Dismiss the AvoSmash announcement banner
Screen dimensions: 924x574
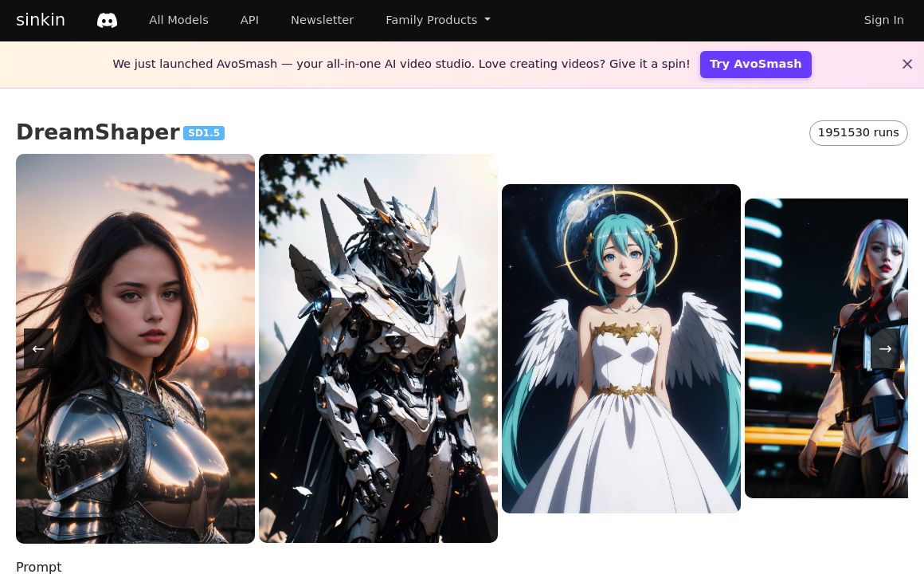[x=906, y=65]
